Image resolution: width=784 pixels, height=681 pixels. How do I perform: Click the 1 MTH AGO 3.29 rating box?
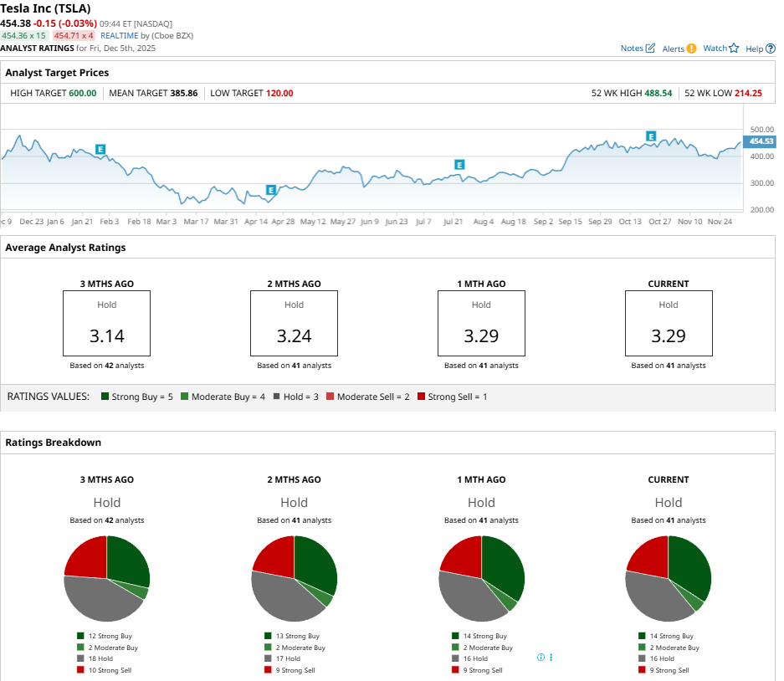coord(481,323)
